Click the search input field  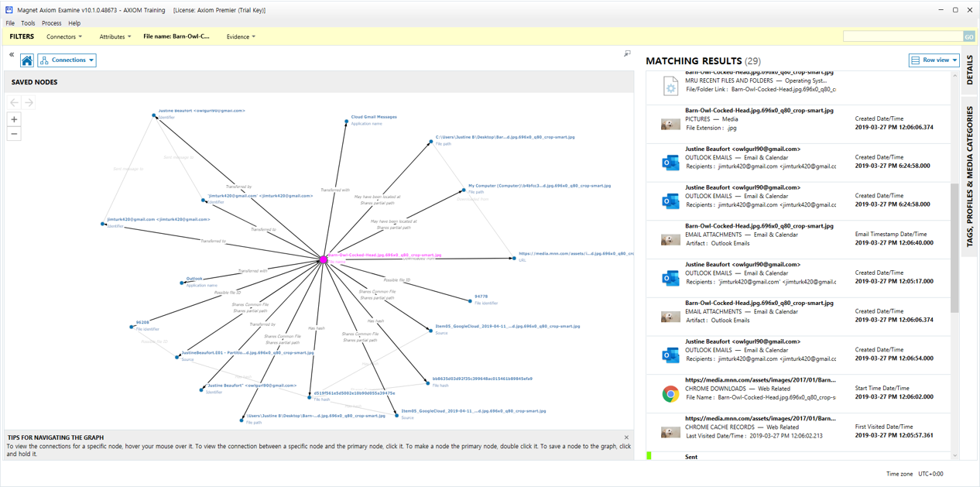point(903,36)
